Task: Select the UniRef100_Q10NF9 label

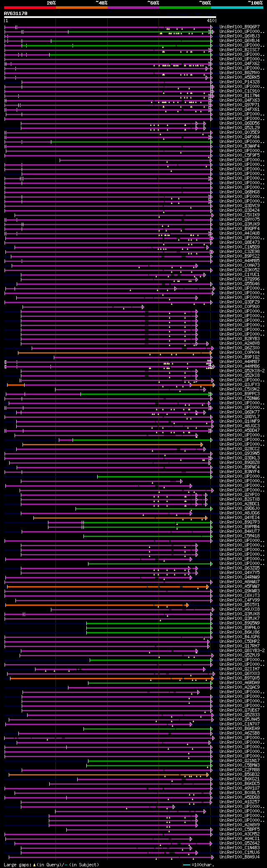Action: 239,421
